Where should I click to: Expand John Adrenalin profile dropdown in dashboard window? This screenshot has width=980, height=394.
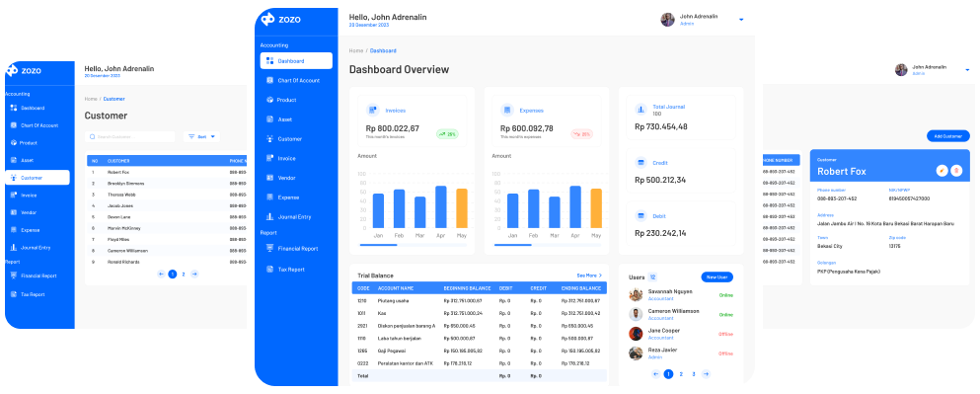tap(741, 20)
